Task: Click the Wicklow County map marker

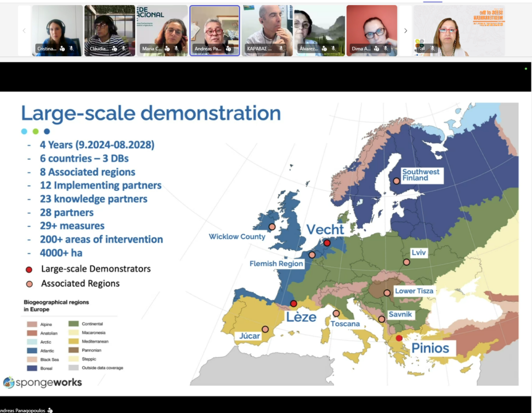Action: 272,227
